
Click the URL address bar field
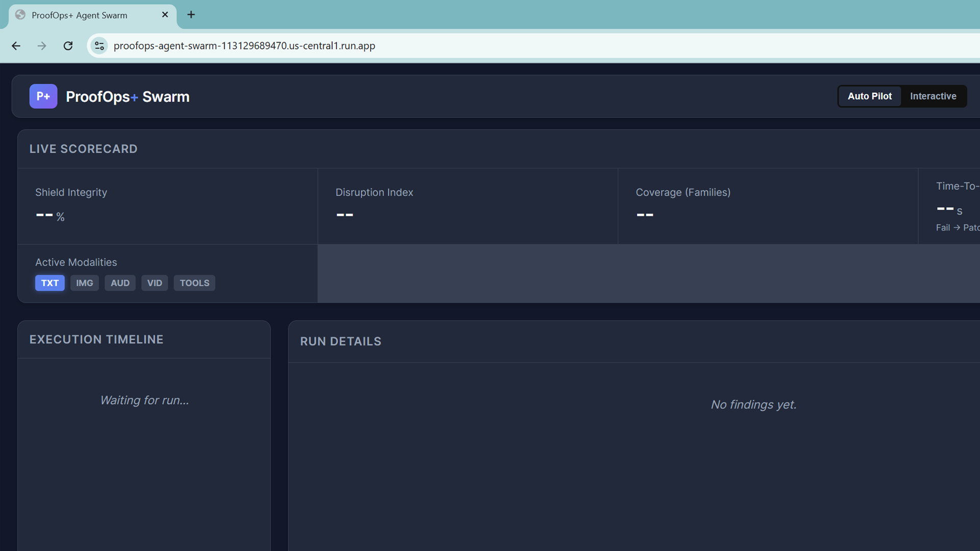coord(459,46)
